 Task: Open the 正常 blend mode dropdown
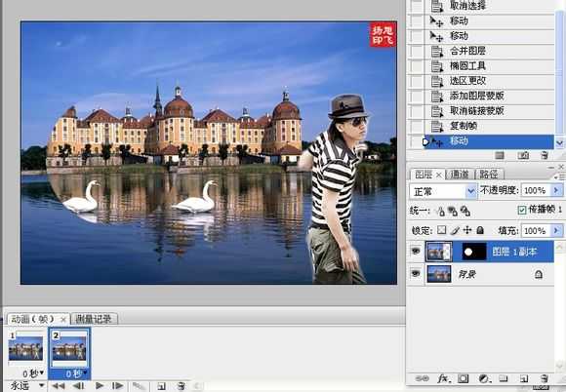443,191
